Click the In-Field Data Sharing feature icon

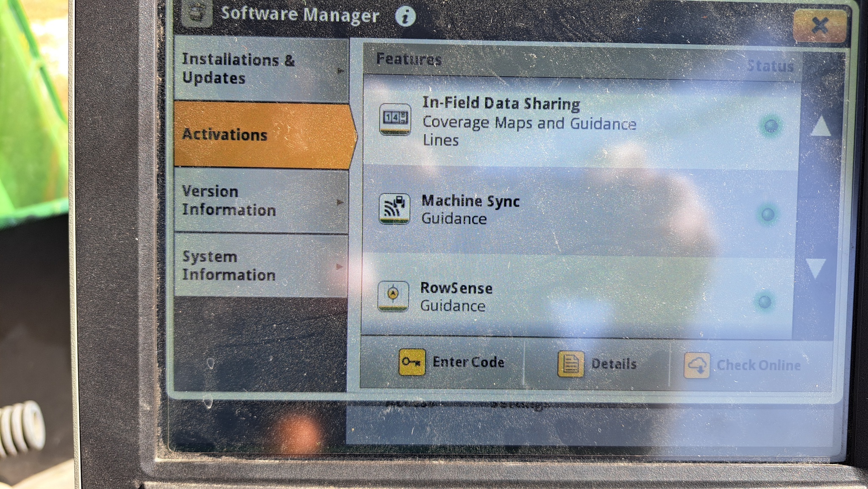(x=395, y=119)
